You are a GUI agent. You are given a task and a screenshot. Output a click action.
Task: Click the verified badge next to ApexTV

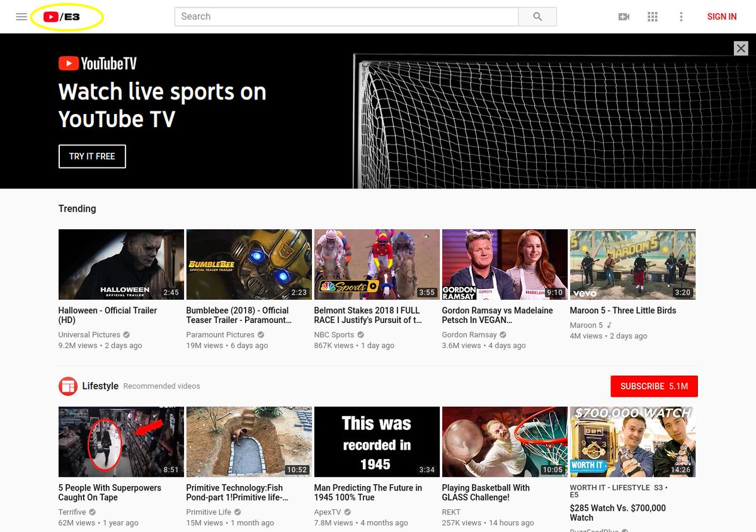348,512
